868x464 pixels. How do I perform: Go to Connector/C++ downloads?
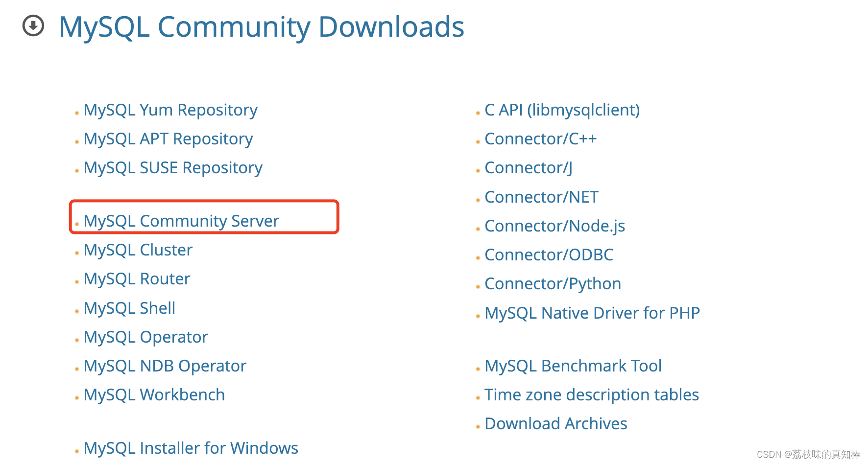coord(541,139)
